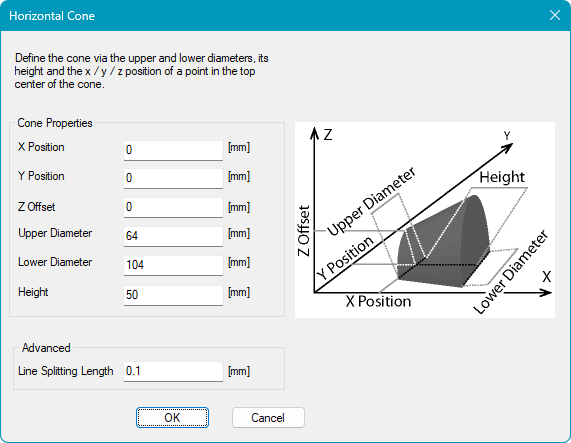Screen dimensions: 571x443
Task: Confirm the cone with the OK button
Action: tap(172, 418)
